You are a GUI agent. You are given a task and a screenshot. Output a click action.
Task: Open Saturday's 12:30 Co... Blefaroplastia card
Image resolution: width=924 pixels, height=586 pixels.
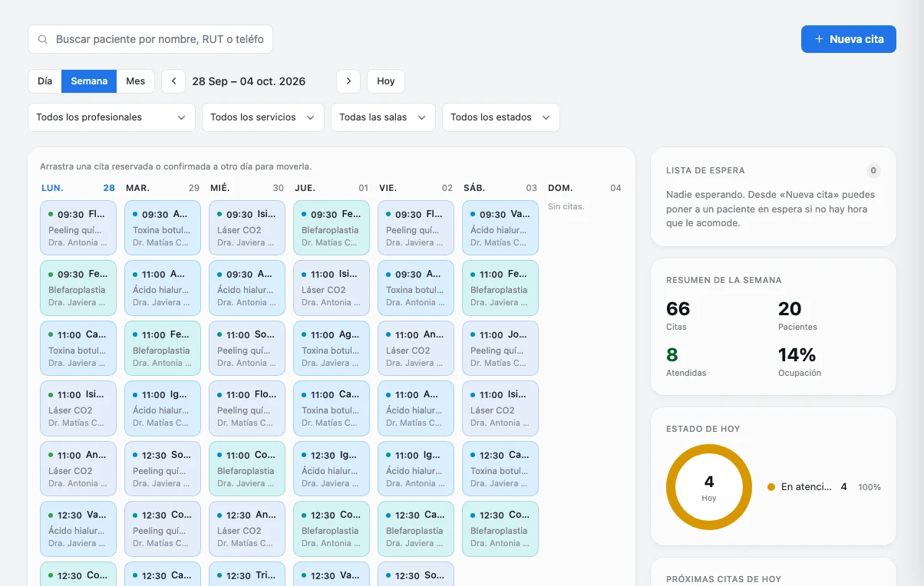[x=500, y=528]
